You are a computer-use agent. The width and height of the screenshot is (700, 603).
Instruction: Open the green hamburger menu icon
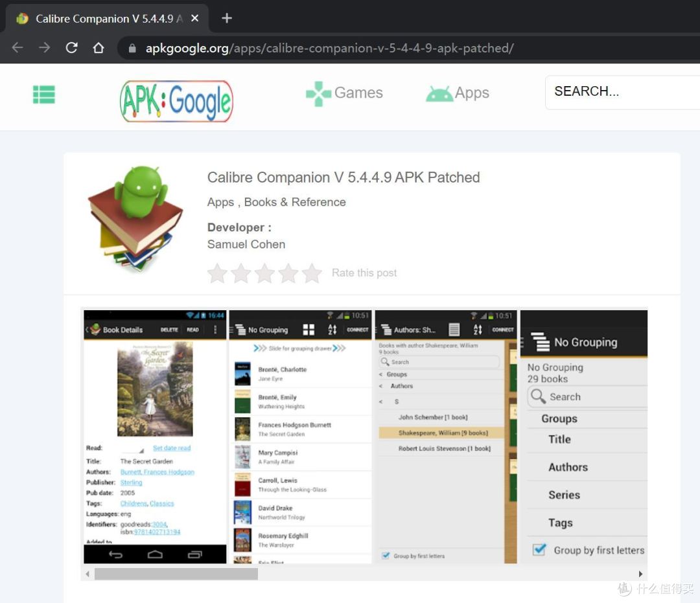44,95
